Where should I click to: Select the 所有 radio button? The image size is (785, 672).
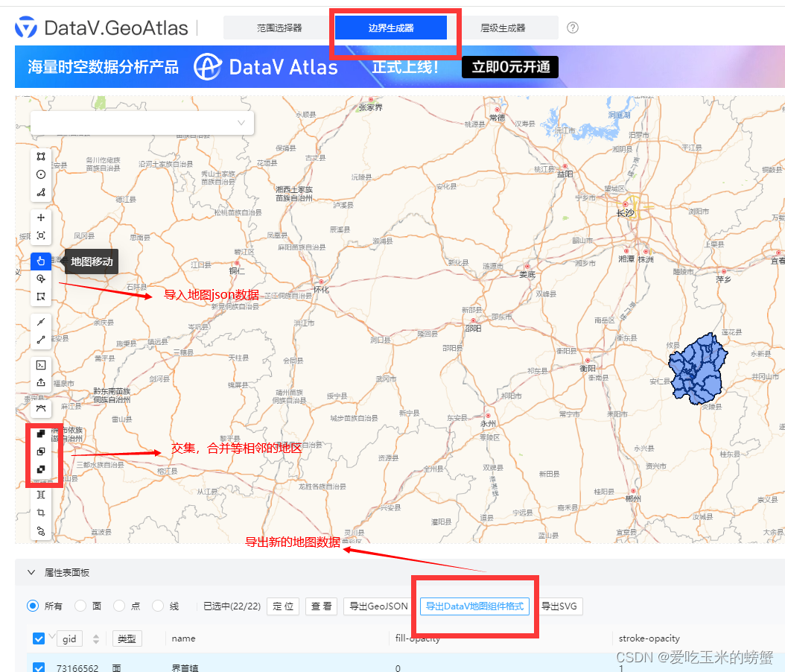point(33,606)
